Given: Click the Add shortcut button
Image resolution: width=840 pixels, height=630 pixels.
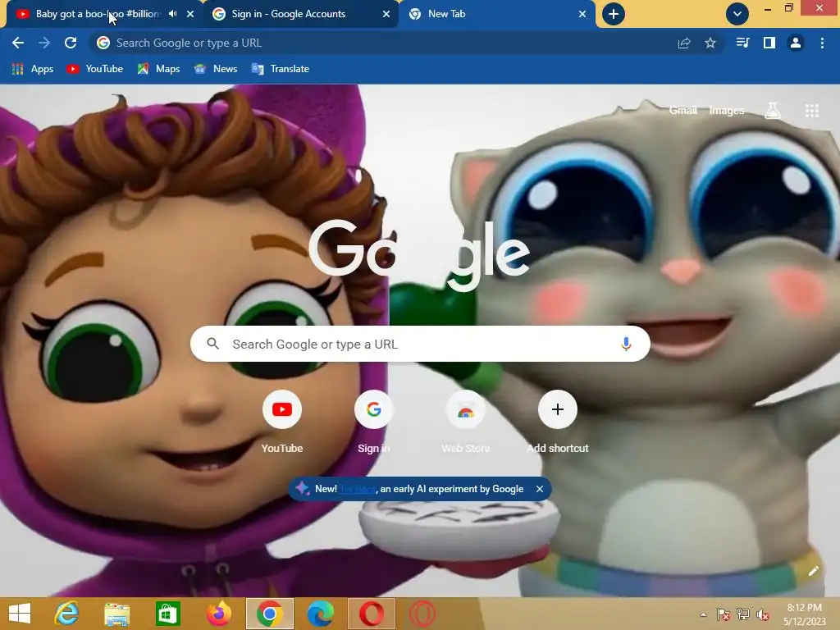Looking at the screenshot, I should (558, 422).
